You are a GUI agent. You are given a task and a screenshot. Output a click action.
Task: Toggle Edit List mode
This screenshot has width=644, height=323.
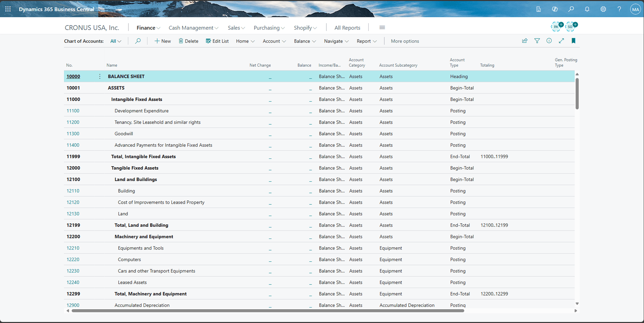pos(217,41)
